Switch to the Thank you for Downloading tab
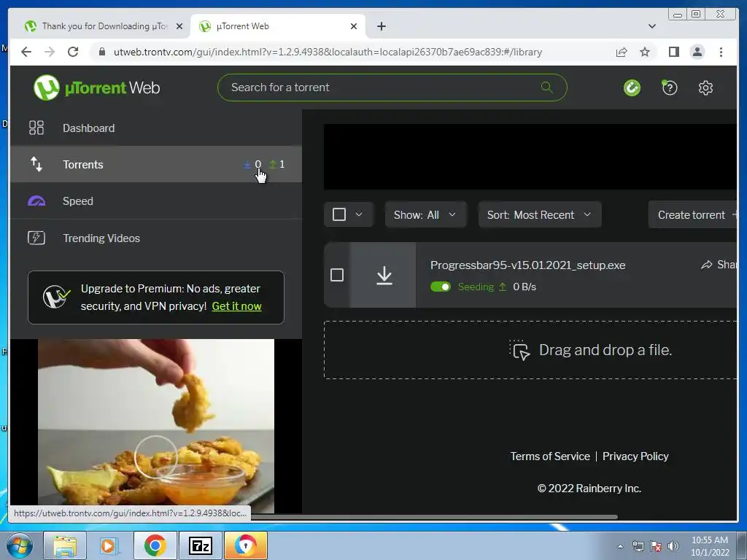The width and height of the screenshot is (747, 560). 104,26
